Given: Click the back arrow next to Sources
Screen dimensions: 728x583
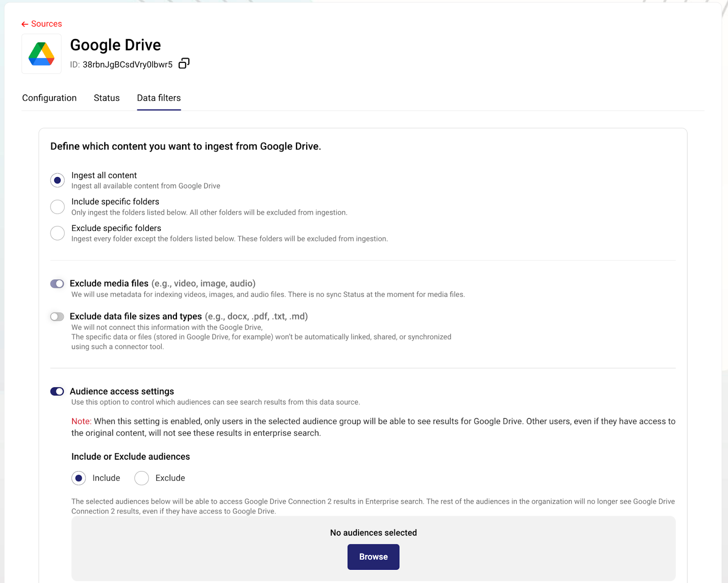Looking at the screenshot, I should point(25,24).
